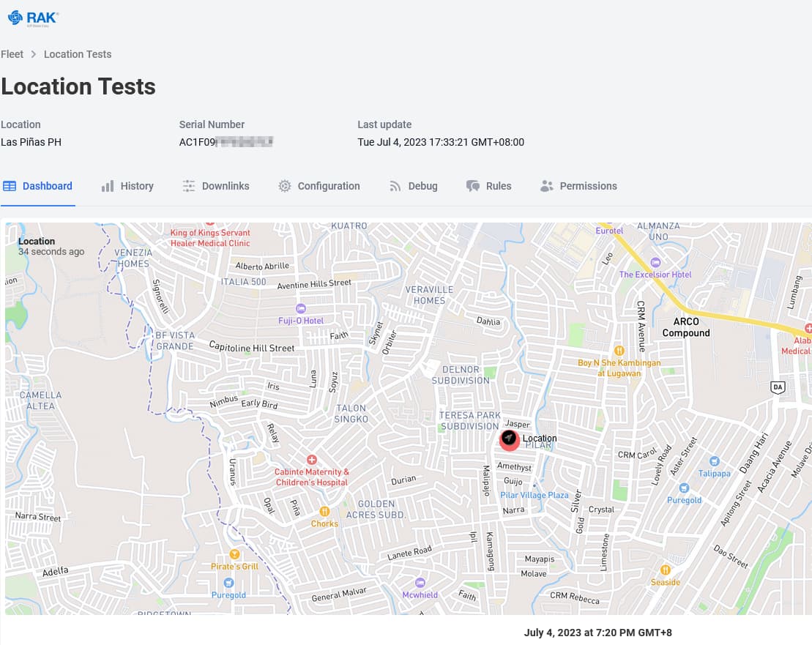
Task: Click Mcwhield lodging map icon
Action: coord(420,583)
